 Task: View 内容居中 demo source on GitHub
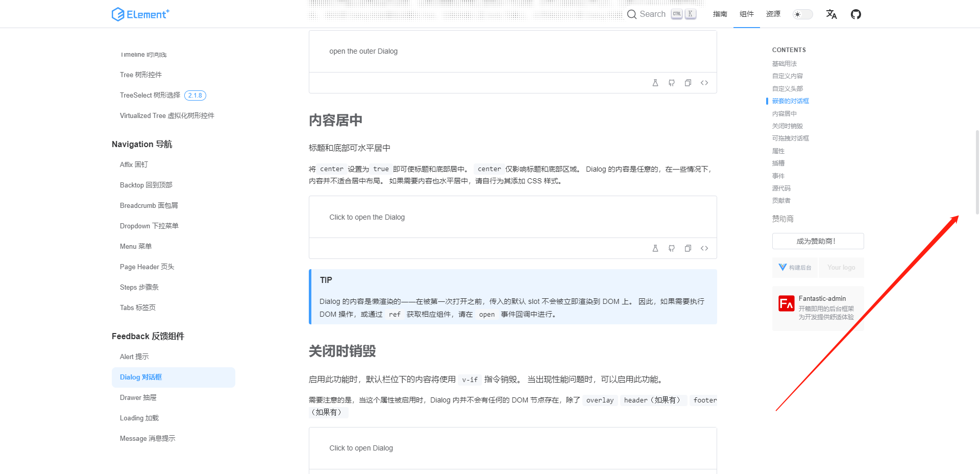point(671,248)
